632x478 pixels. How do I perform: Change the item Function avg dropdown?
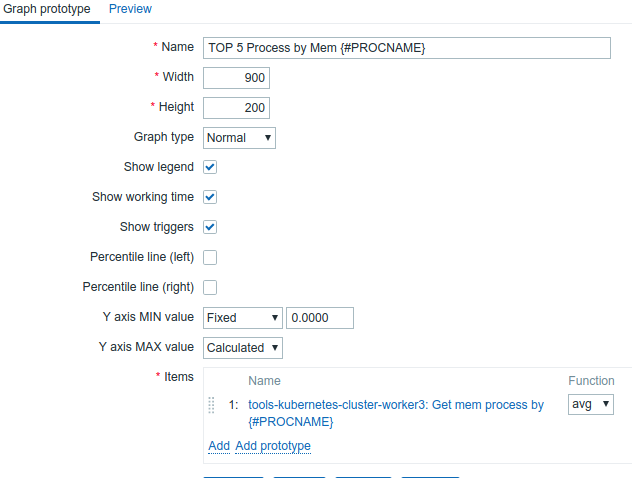[590, 404]
